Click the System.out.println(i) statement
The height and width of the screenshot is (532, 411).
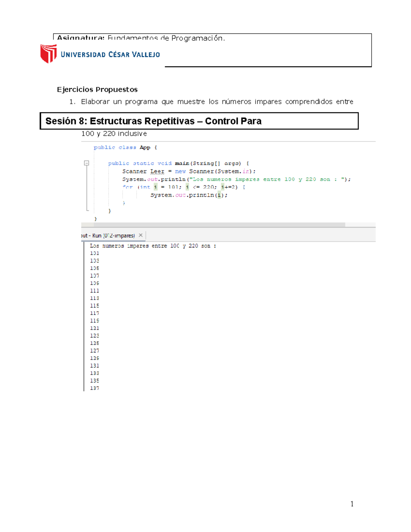click(x=188, y=195)
